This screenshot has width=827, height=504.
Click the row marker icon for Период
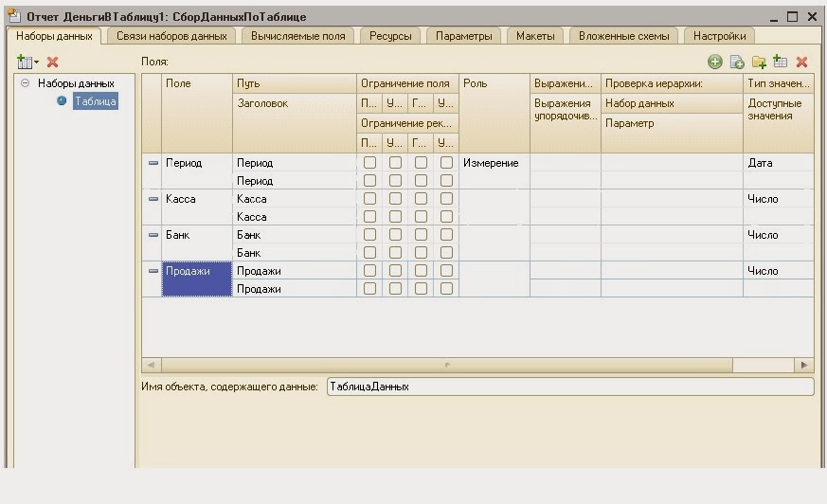(153, 163)
